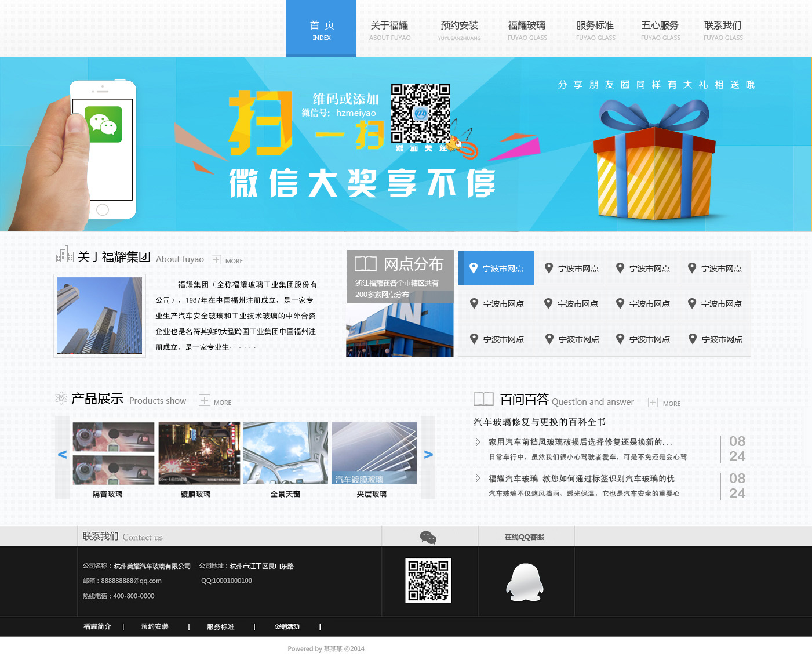The width and height of the screenshot is (812, 656).
Task: Click the 隔音玻璃 product label
Action: [x=108, y=494]
